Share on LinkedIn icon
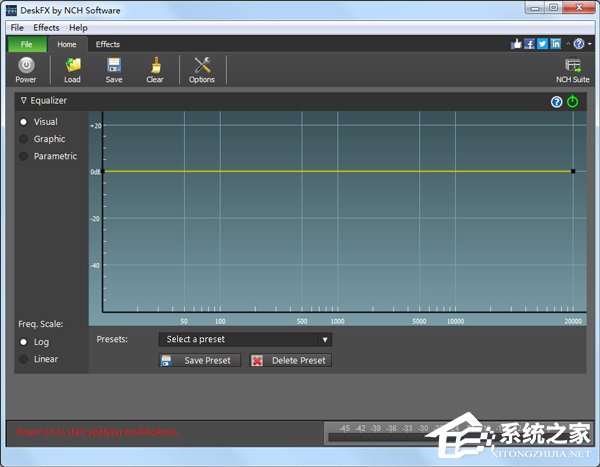600x467 pixels. [556, 44]
